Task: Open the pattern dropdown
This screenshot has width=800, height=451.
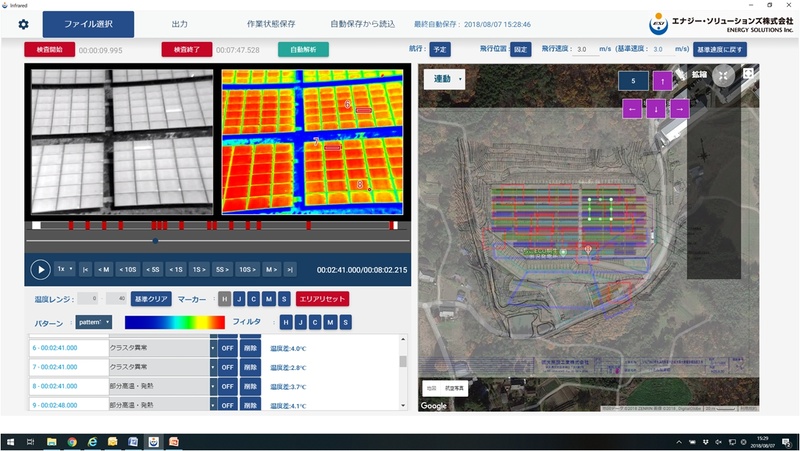Action: pyautogui.click(x=93, y=322)
